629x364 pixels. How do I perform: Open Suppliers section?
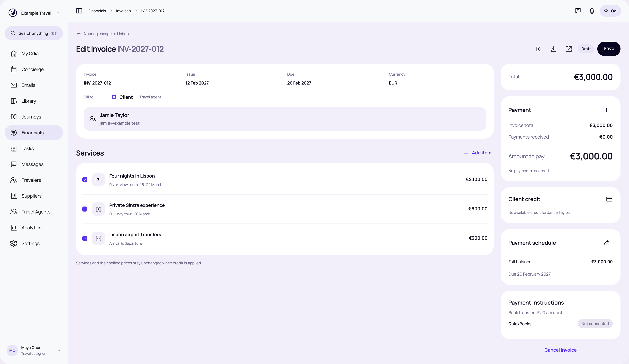pos(34,196)
